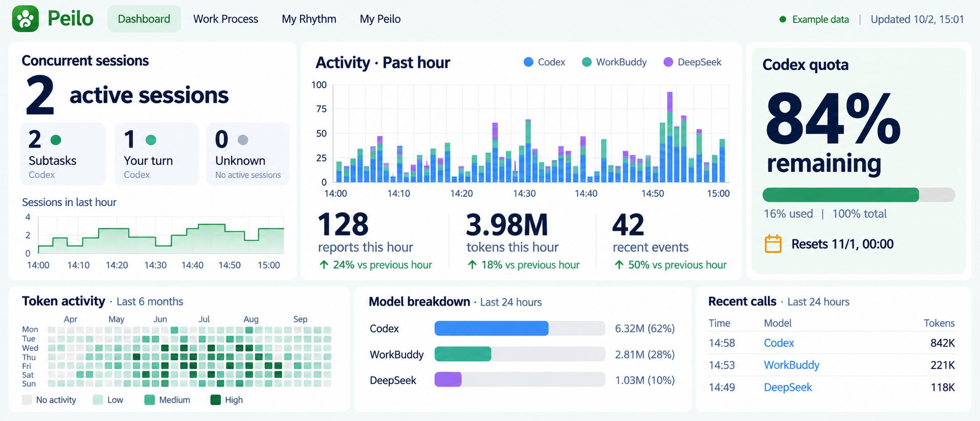The height and width of the screenshot is (421, 980).
Task: Click the up arrow beside 24% vs previous hour
Action: pos(324,265)
